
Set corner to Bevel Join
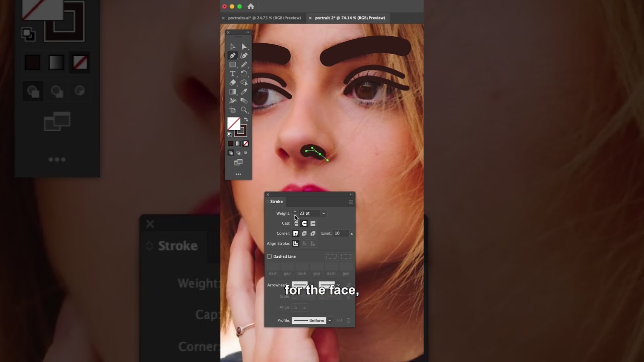point(313,233)
